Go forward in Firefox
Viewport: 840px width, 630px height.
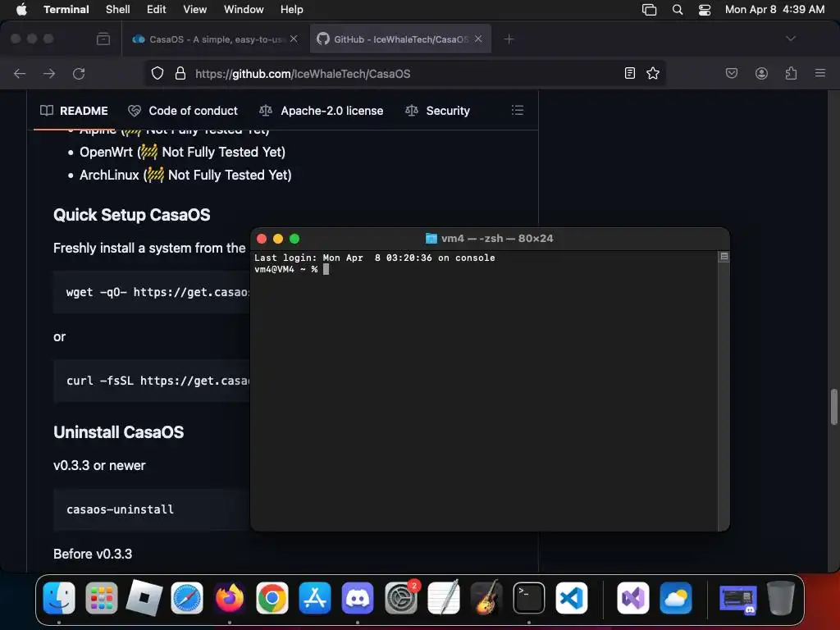click(x=49, y=73)
